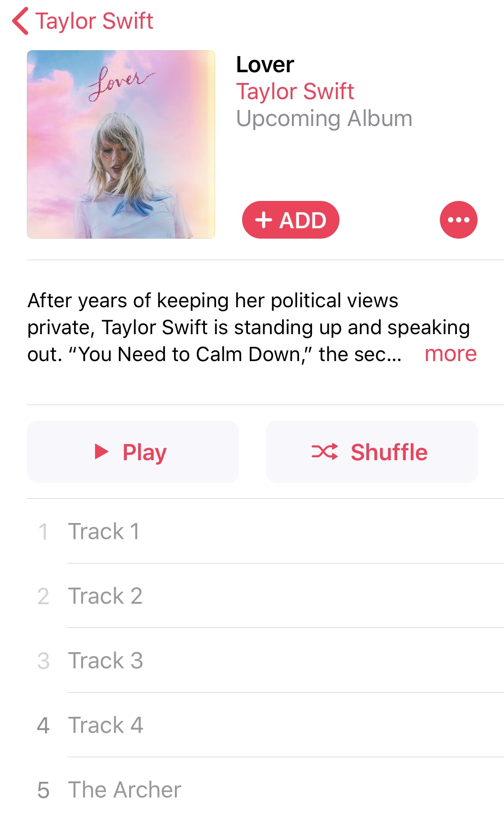Select Track 4 in the list
The height and width of the screenshot is (815, 504).
pos(265,725)
